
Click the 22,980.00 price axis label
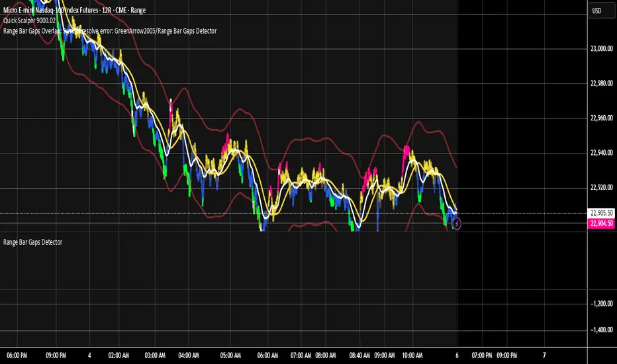[x=602, y=83]
